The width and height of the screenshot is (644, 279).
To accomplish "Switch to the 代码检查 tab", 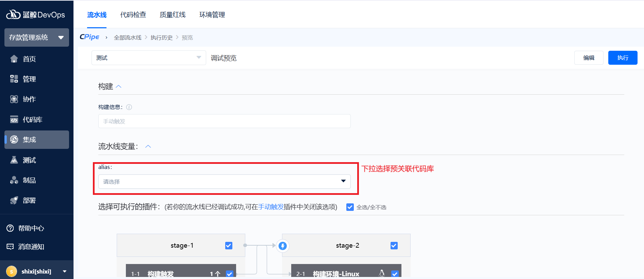I will pyautogui.click(x=133, y=15).
